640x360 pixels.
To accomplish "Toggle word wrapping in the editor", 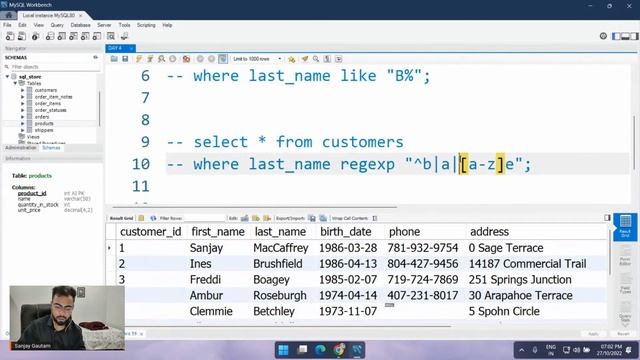I will click(x=339, y=59).
